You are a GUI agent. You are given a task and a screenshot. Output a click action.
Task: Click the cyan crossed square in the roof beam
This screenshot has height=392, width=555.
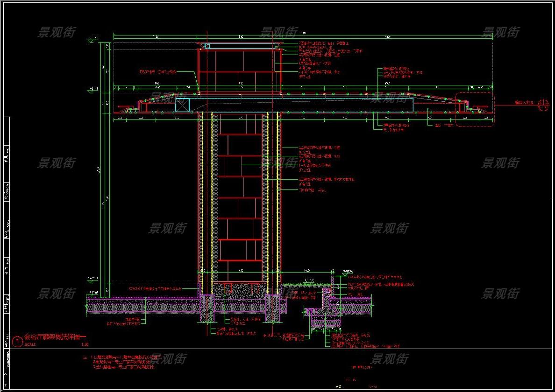[x=182, y=105]
